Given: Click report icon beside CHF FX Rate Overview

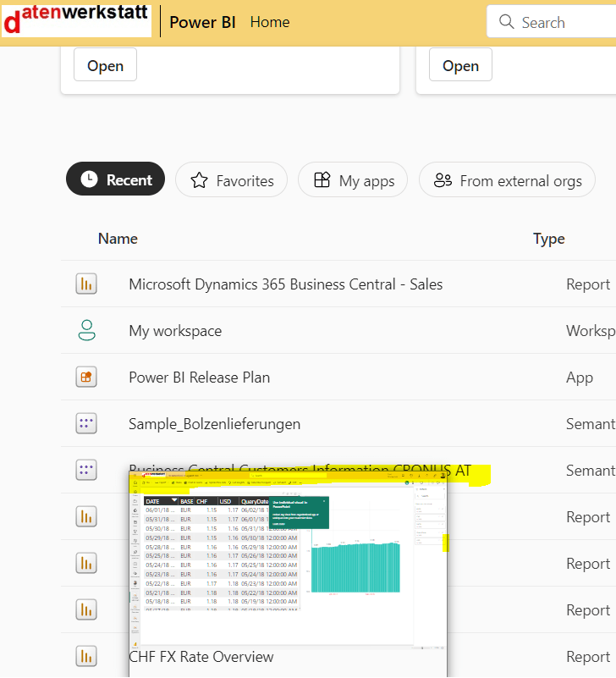Looking at the screenshot, I should coord(86,656).
